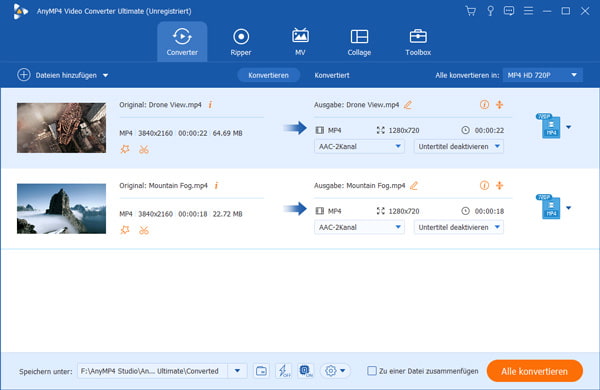Open the shopping cart purchase icon
This screenshot has width=600, height=390.
[471, 11]
